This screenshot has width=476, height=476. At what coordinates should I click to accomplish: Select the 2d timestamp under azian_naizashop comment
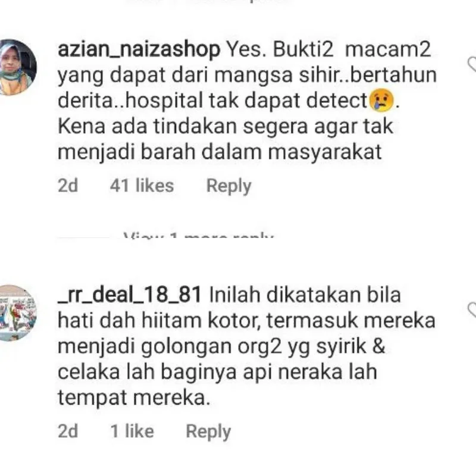coord(68,186)
